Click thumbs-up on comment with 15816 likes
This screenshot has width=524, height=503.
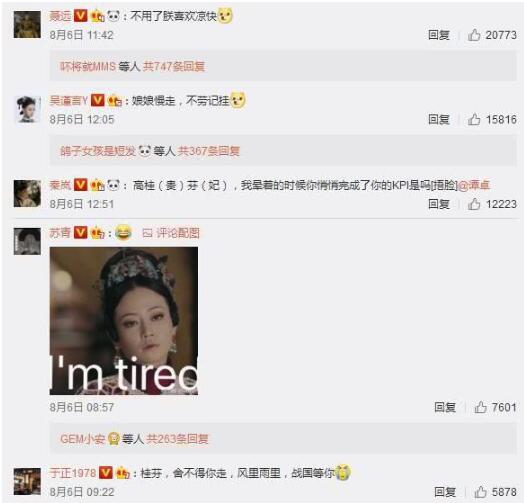(x=474, y=119)
